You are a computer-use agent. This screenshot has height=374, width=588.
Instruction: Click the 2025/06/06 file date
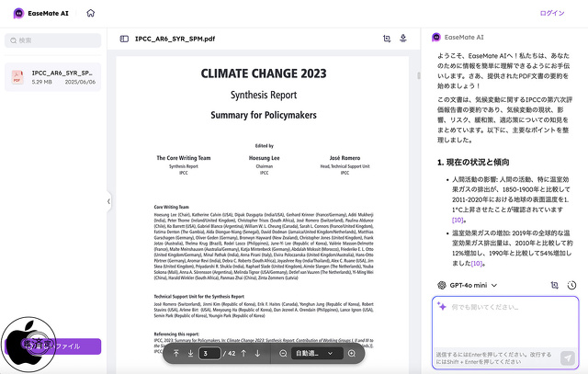pyautogui.click(x=80, y=82)
